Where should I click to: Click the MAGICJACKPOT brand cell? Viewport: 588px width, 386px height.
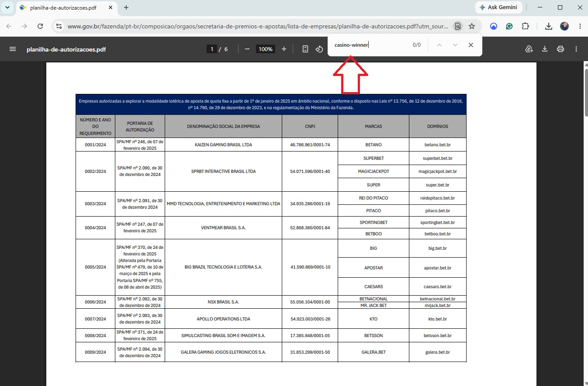(x=374, y=171)
